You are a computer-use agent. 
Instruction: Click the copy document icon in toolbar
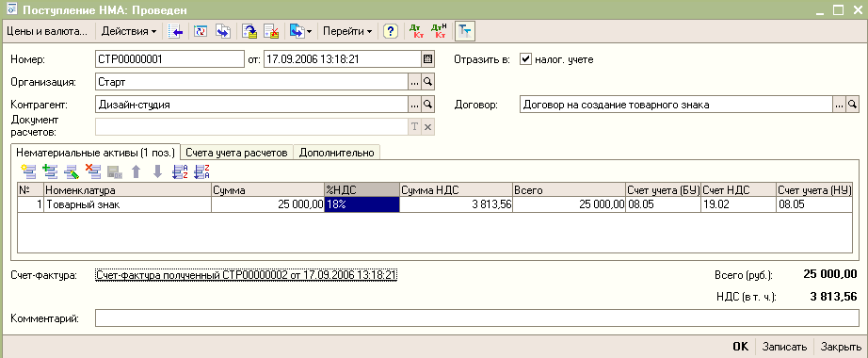(222, 32)
